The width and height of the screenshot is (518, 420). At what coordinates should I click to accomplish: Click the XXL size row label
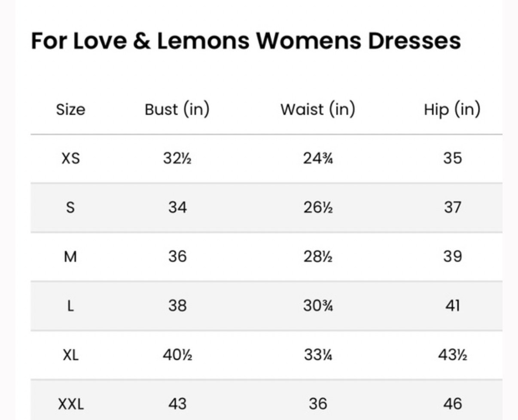70,404
